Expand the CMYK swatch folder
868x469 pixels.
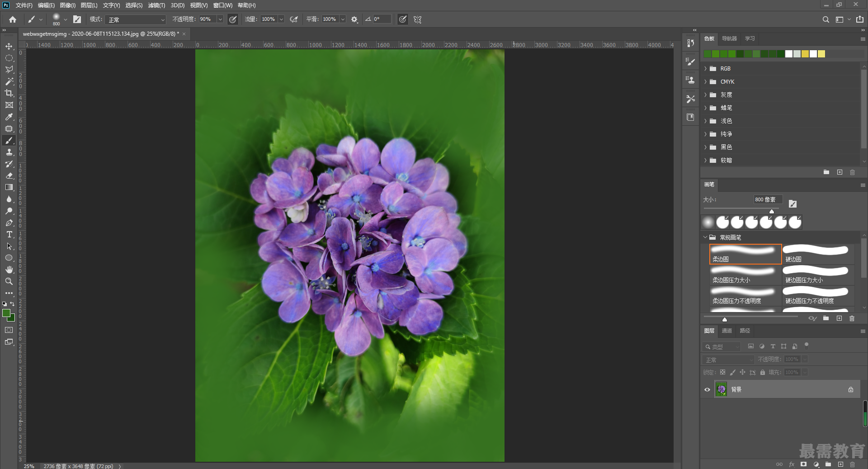tap(705, 82)
